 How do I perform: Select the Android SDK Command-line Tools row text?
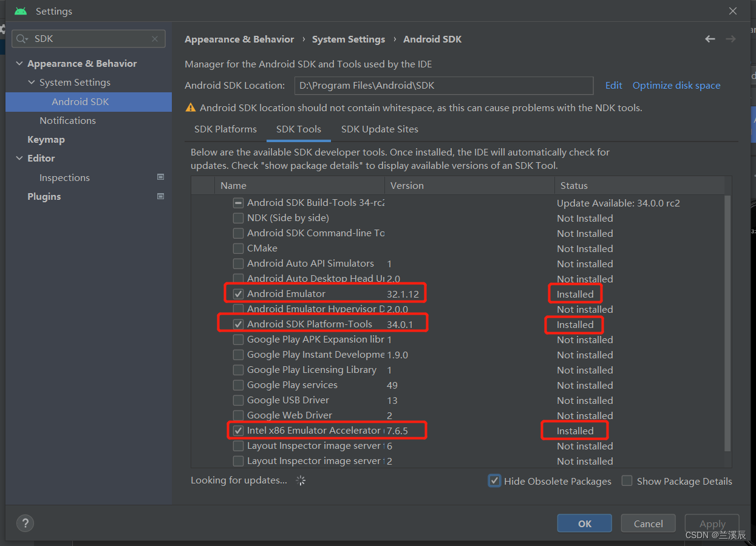coord(316,233)
